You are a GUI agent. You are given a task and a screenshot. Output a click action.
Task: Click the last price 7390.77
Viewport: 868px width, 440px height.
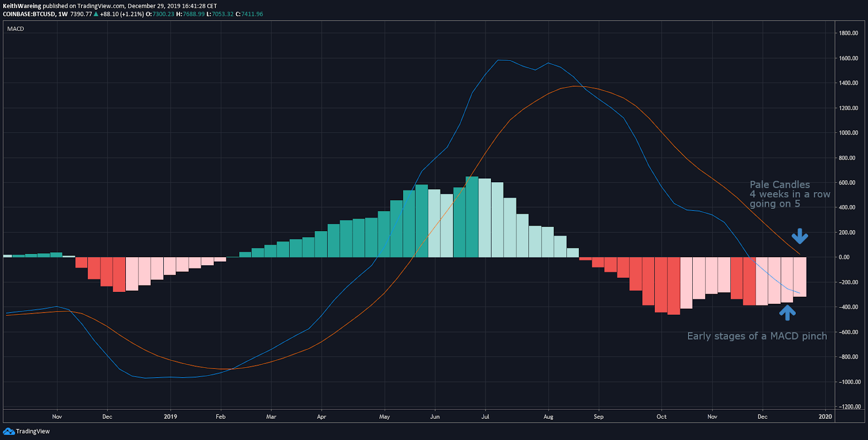click(x=81, y=14)
